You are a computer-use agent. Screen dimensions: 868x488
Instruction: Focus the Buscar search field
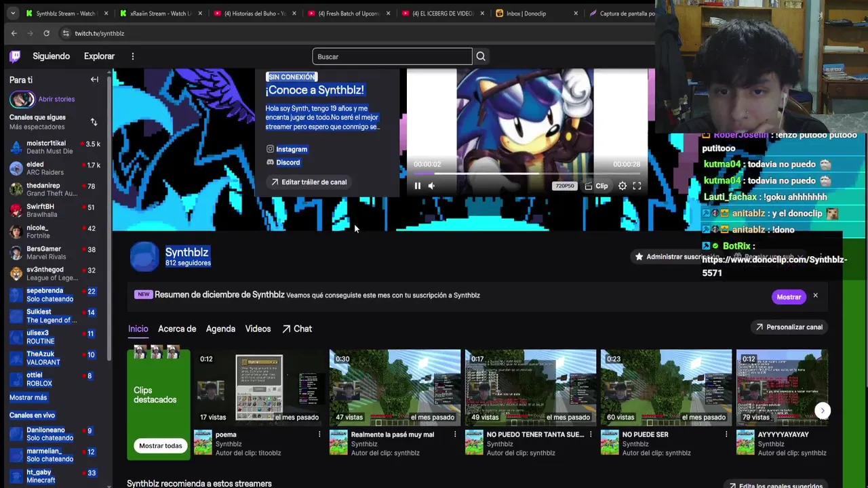coord(392,56)
